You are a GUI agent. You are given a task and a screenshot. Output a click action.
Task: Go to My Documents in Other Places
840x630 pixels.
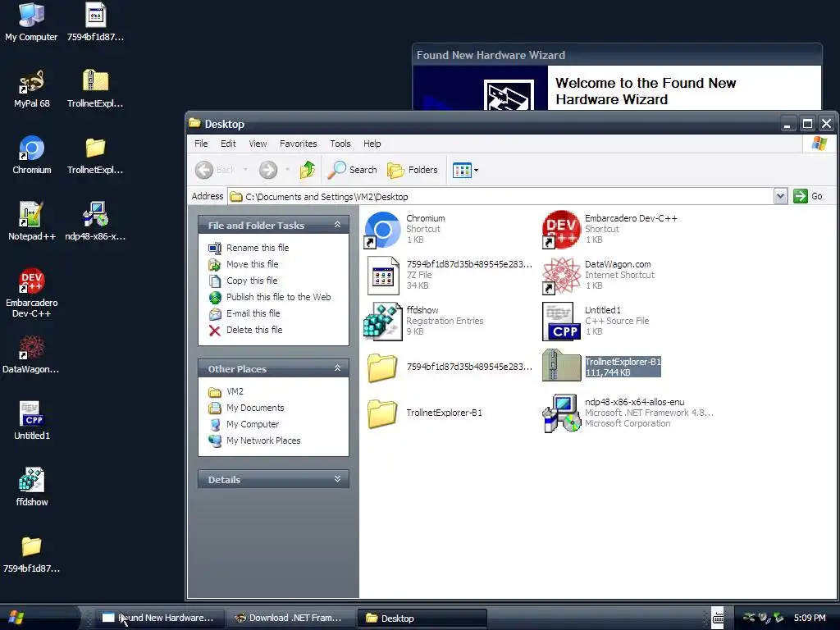tap(255, 408)
